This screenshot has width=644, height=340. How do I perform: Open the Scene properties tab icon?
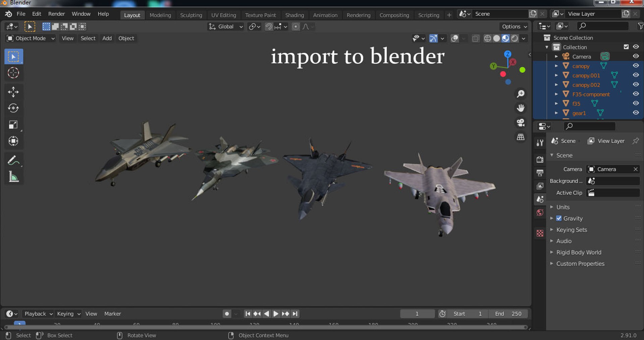click(540, 199)
